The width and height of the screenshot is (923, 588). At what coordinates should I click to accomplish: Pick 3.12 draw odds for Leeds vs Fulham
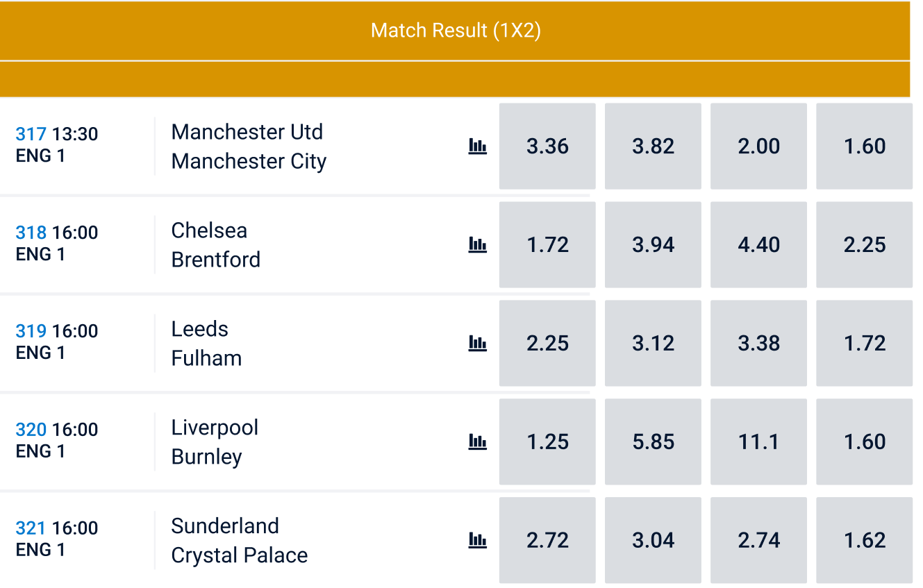click(653, 344)
